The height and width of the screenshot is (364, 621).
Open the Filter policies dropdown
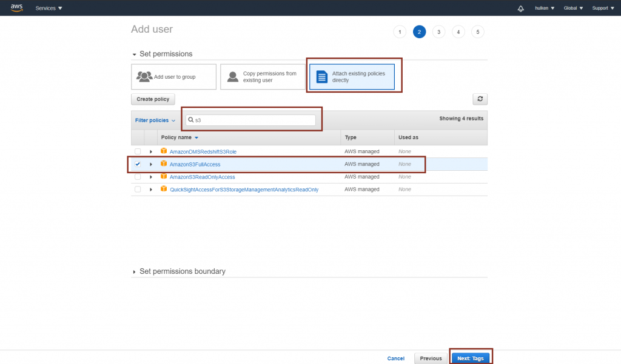[155, 121]
